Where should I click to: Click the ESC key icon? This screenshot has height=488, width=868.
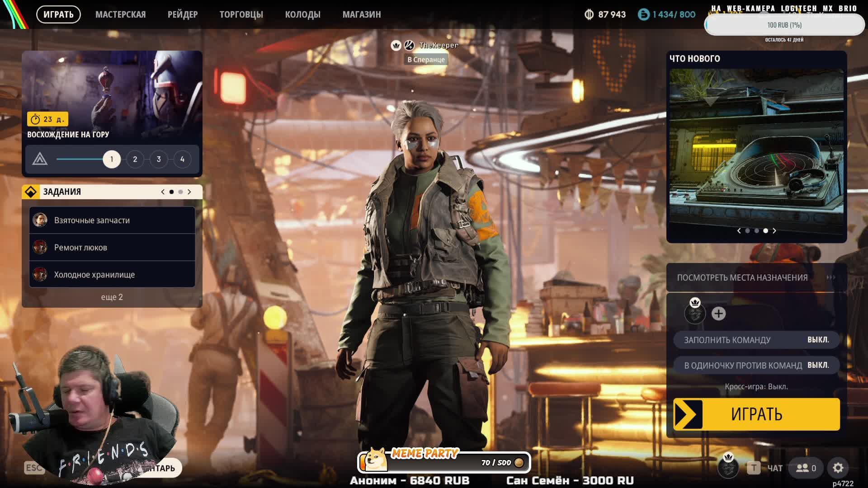pos(34,468)
